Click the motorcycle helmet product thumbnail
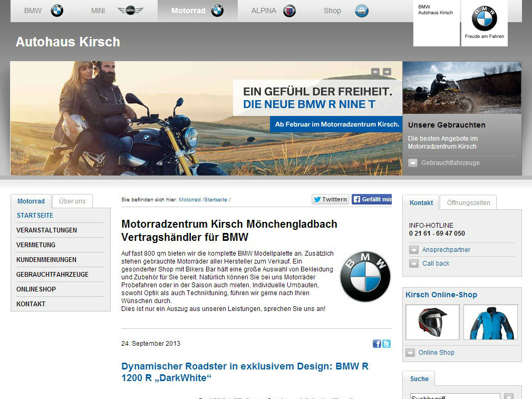 (x=432, y=322)
